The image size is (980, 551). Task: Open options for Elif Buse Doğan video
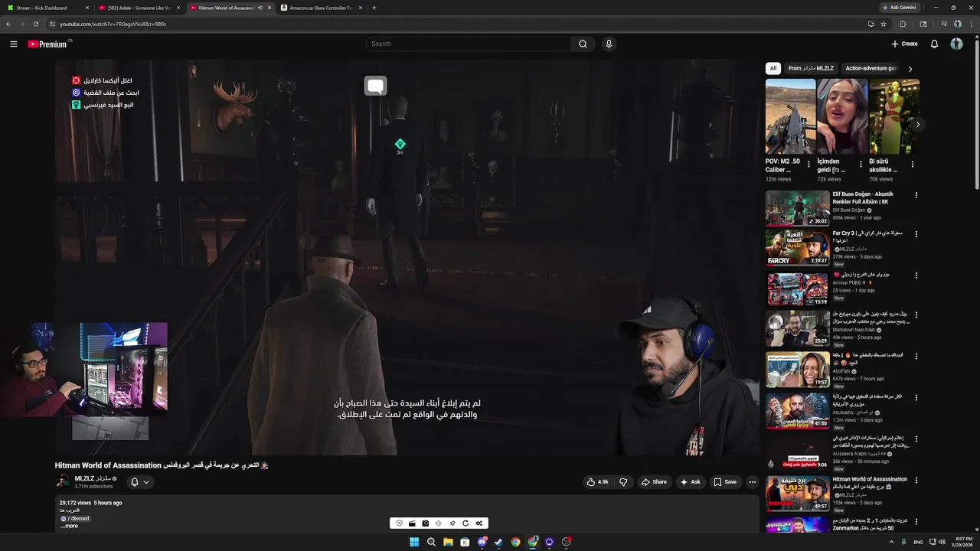coord(916,195)
